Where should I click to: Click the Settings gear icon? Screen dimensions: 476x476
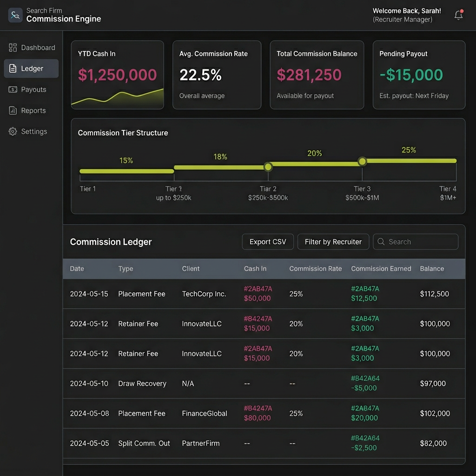coord(13,132)
